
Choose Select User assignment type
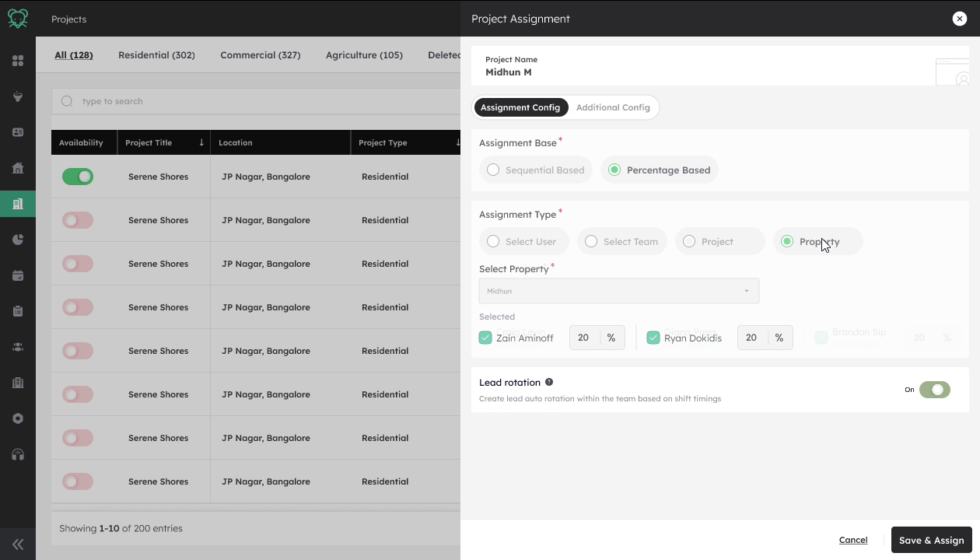(523, 241)
